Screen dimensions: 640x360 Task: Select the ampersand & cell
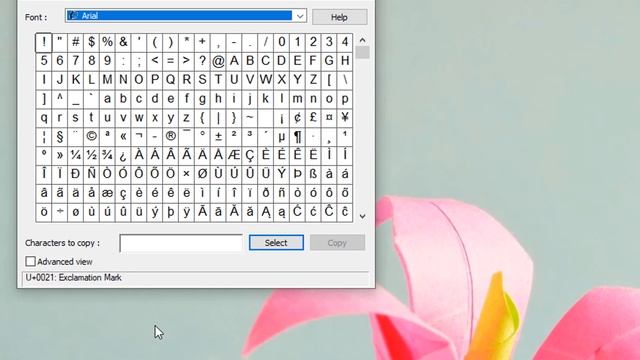[123, 42]
